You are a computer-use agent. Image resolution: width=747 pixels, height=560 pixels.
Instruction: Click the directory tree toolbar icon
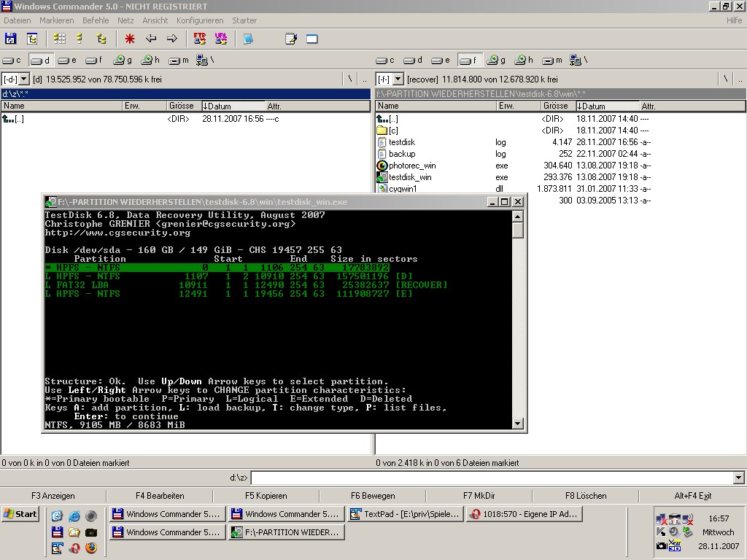pyautogui.click(x=32, y=39)
